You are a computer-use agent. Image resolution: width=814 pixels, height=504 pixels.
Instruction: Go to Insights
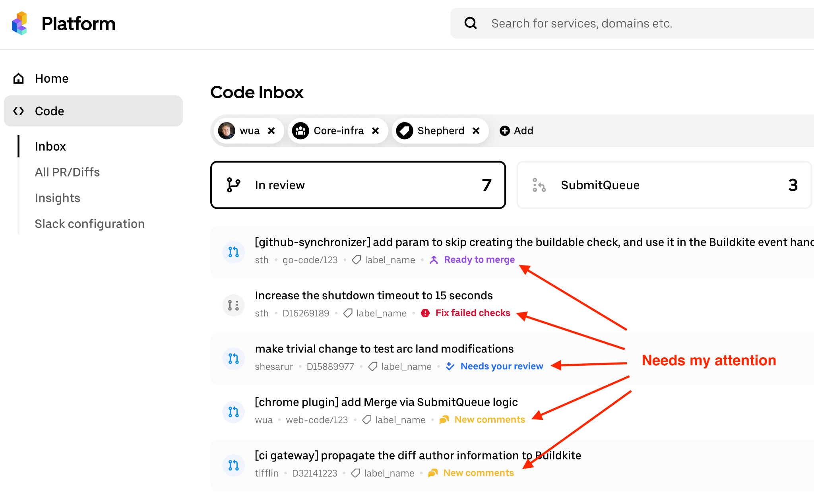(x=58, y=198)
